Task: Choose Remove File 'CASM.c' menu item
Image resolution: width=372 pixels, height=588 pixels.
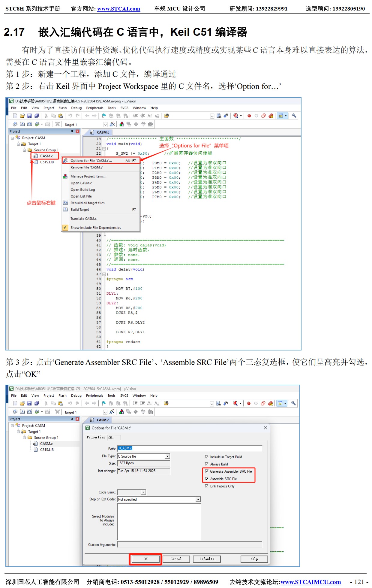Action: pyautogui.click(x=101, y=167)
